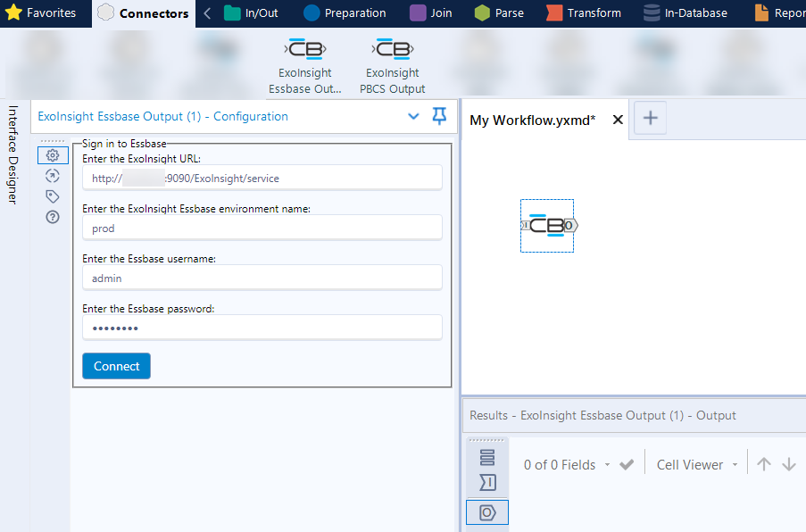
Task: Select the My Workflow.yxmd tab
Action: pyautogui.click(x=533, y=121)
